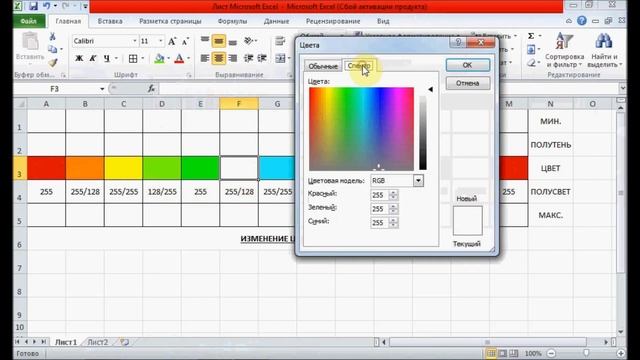640x360 pixels.
Task: Decrease font size with small A icon
Action: click(x=185, y=41)
